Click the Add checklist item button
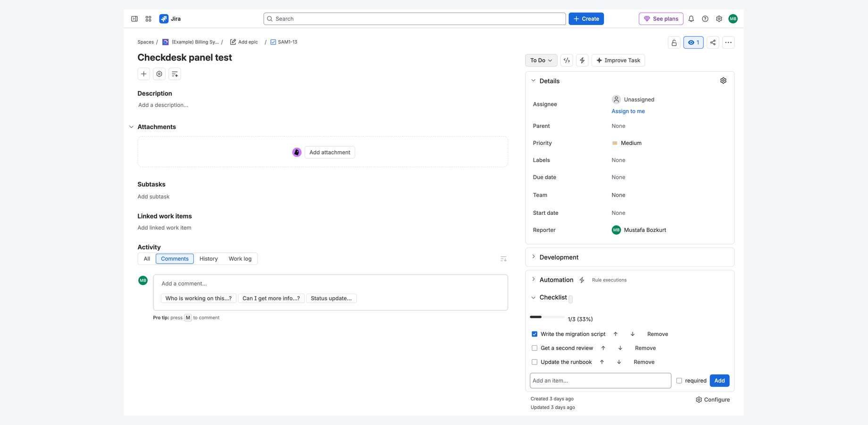The height and width of the screenshot is (425, 868). tap(719, 381)
